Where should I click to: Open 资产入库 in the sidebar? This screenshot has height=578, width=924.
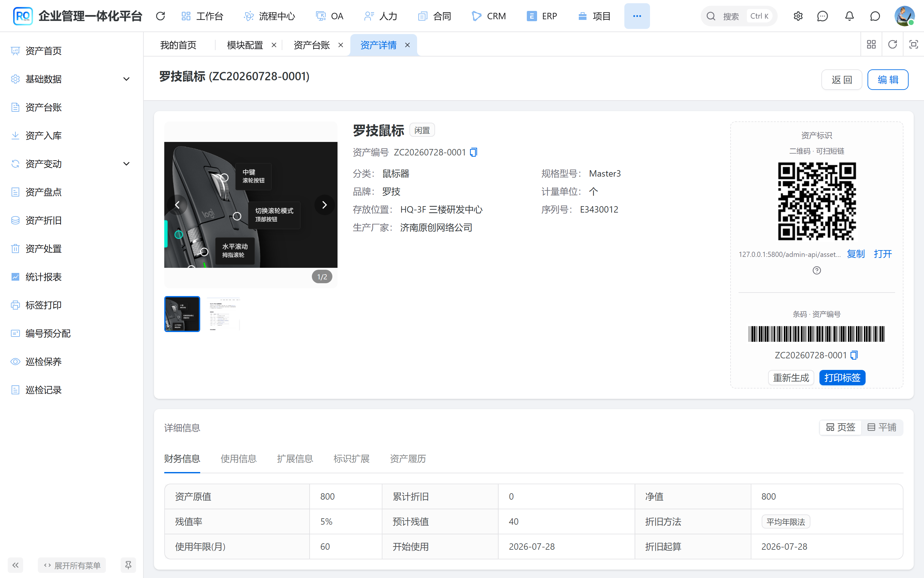[x=43, y=136]
